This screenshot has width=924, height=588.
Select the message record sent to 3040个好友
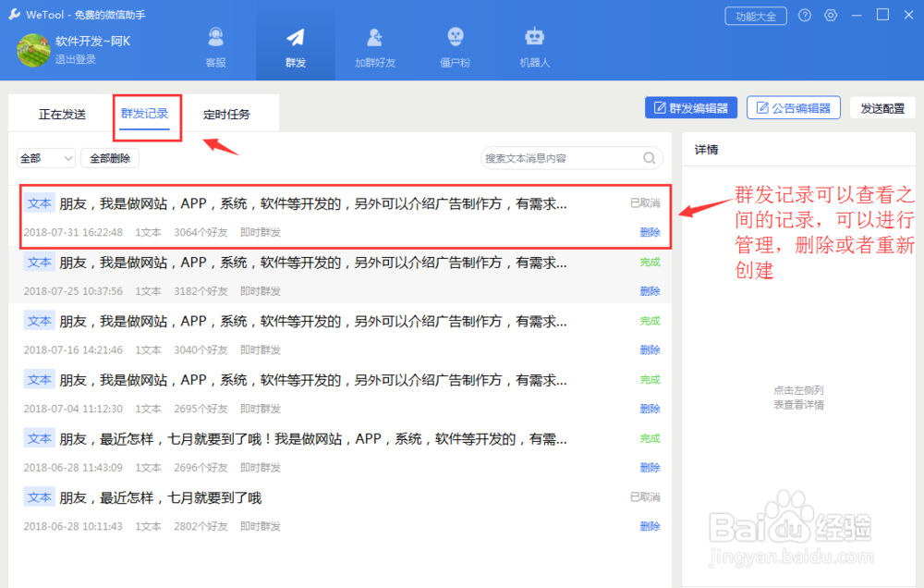click(x=340, y=335)
